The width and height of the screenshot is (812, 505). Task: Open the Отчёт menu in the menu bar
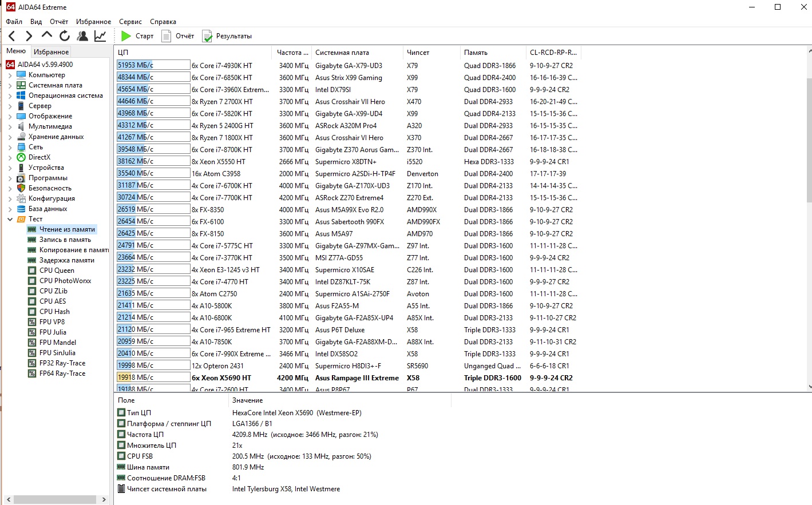point(59,22)
